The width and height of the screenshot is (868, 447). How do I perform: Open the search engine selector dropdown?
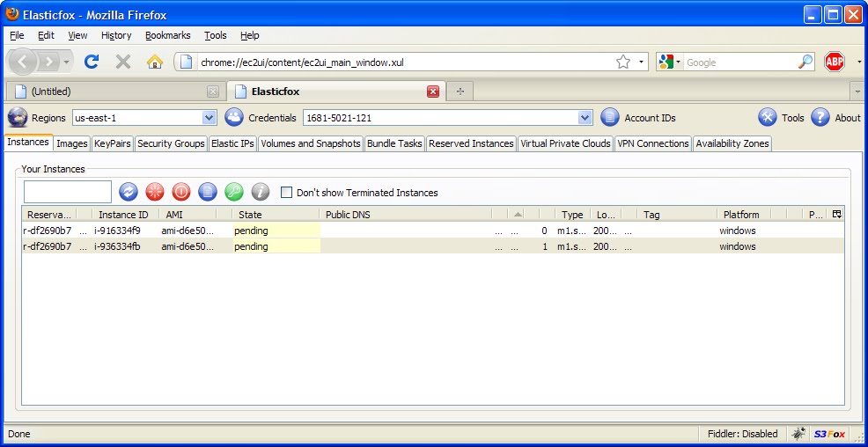pyautogui.click(x=678, y=62)
